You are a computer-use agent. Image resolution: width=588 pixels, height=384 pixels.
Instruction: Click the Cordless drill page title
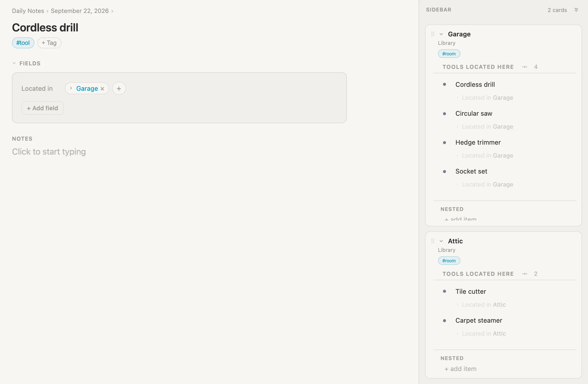point(45,27)
